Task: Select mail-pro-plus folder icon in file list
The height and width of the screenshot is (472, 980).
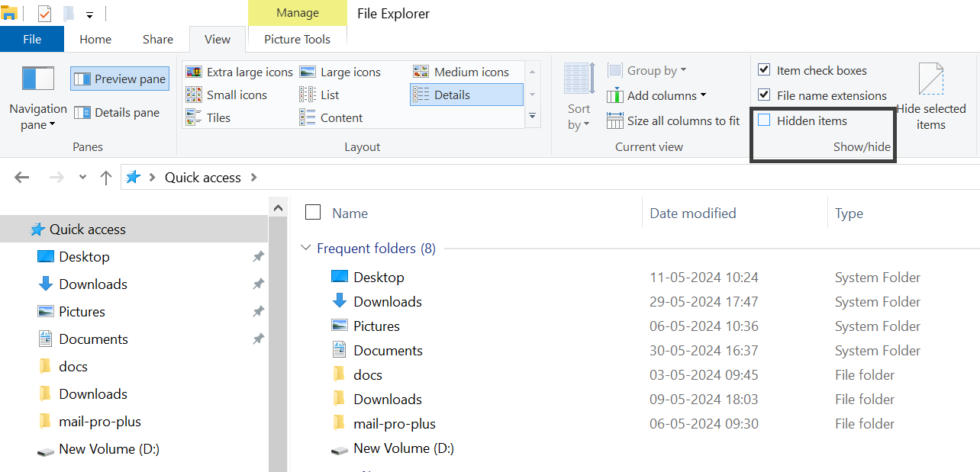Action: pos(340,423)
